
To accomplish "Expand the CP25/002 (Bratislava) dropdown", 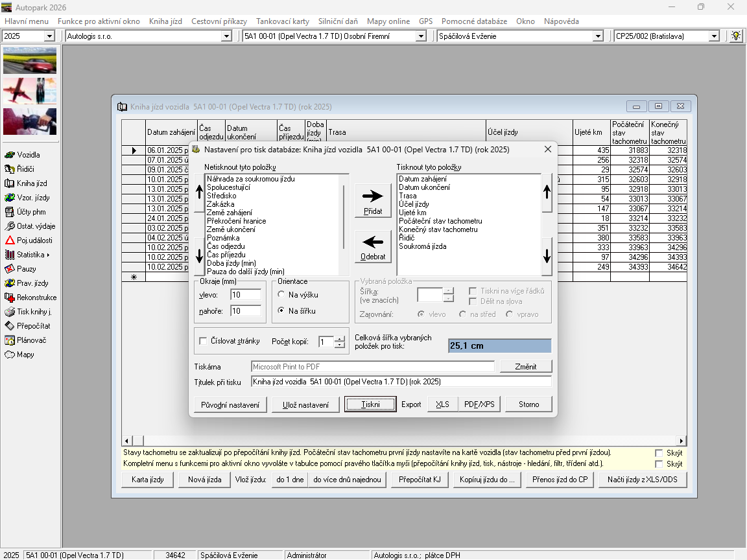I will pos(715,36).
